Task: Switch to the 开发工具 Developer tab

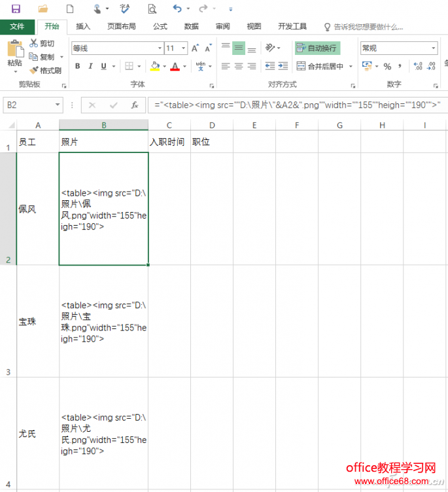Action: (292, 26)
